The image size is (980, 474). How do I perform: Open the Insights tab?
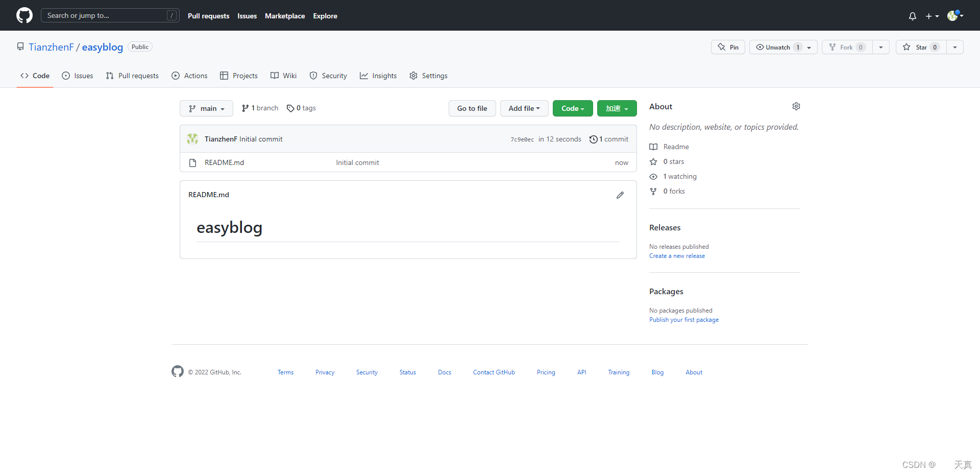pos(378,76)
